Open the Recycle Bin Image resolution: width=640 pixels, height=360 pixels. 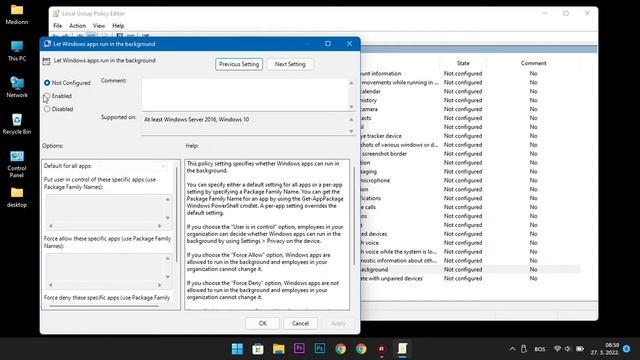pyautogui.click(x=17, y=124)
